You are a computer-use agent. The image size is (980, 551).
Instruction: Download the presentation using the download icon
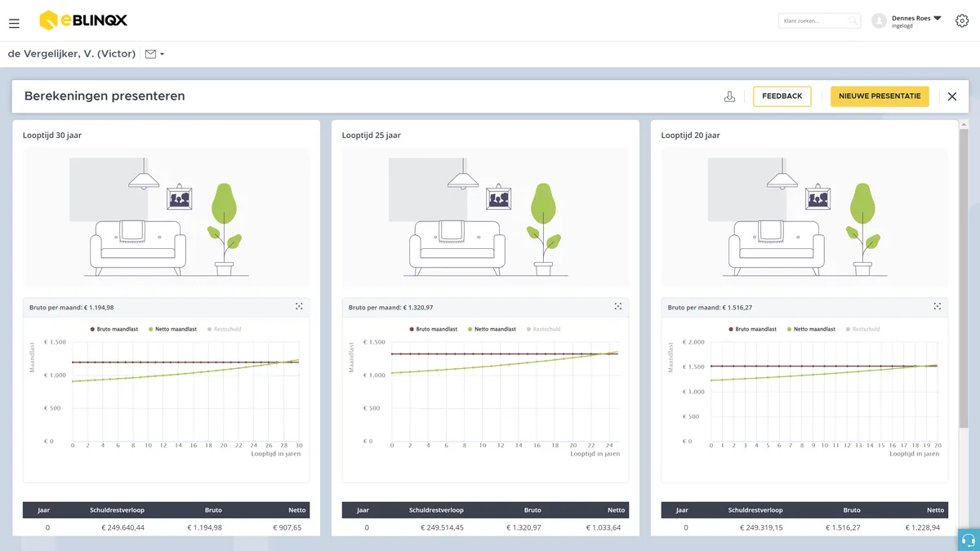(x=730, y=96)
